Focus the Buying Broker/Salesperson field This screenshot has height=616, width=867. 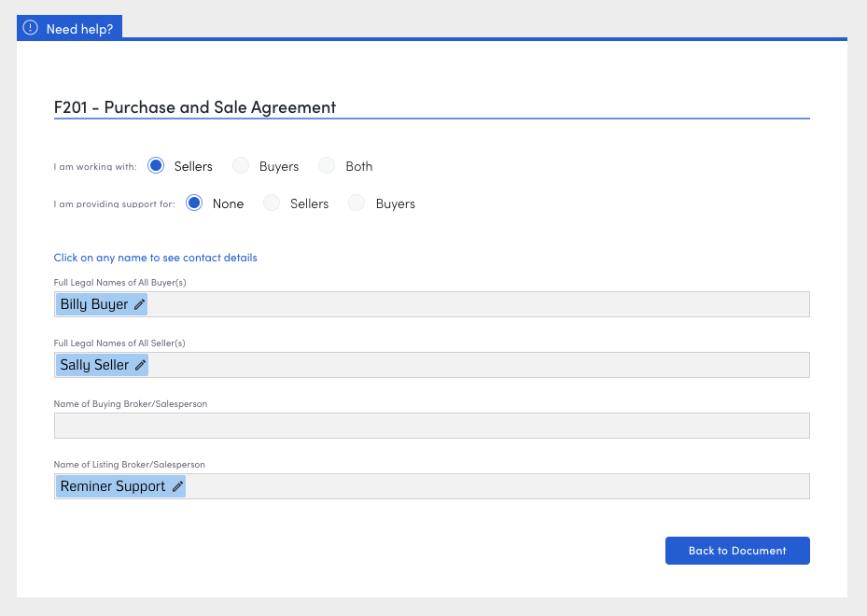432,426
